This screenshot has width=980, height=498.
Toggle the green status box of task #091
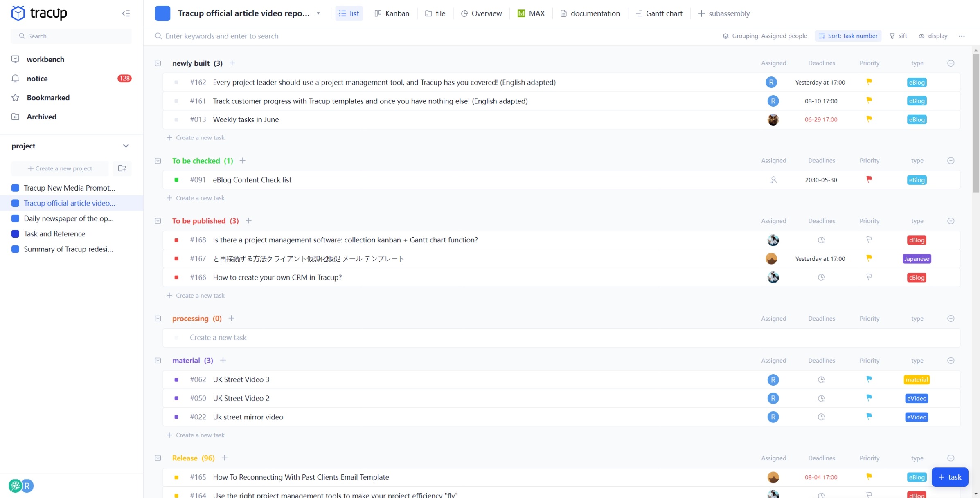point(176,180)
